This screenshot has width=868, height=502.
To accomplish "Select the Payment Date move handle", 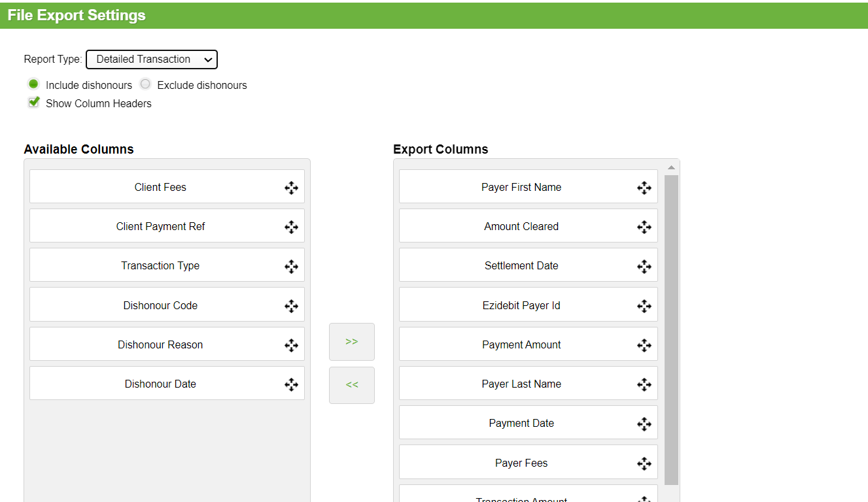I will tap(644, 424).
